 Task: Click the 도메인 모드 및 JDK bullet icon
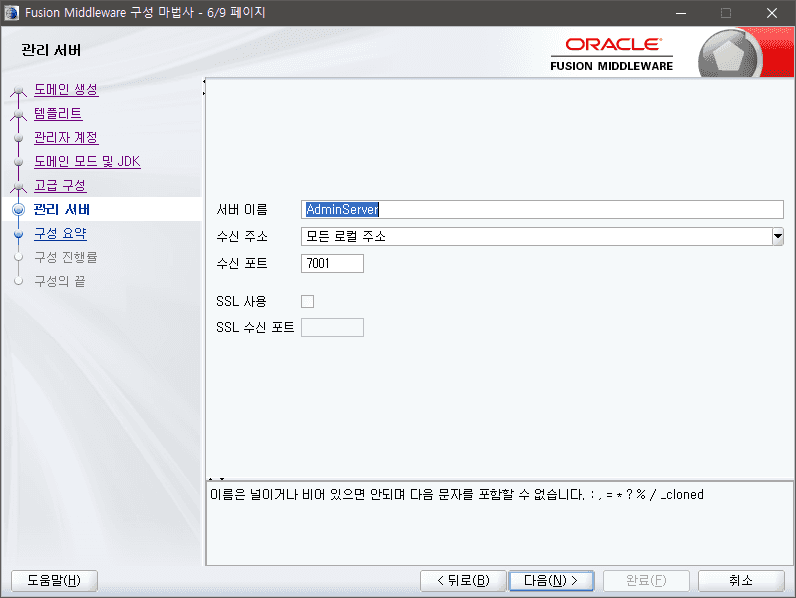tap(19, 162)
